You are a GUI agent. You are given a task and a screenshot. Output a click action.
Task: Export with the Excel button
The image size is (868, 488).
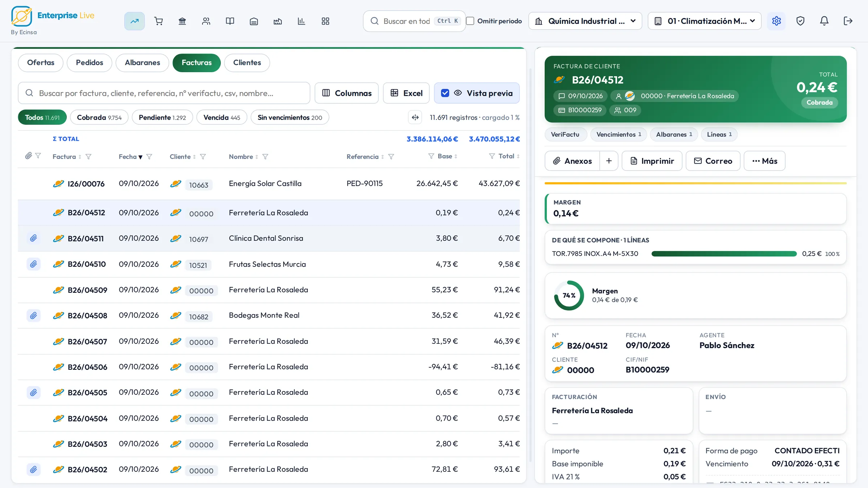pos(406,93)
